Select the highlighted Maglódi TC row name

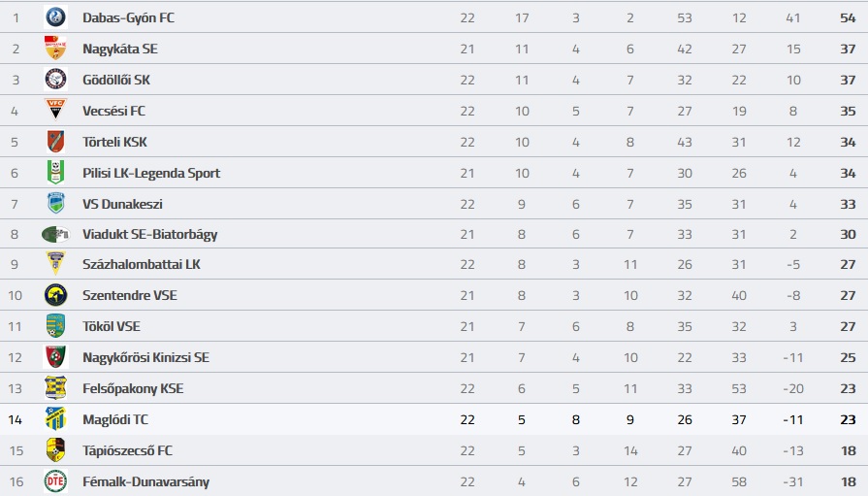[115, 419]
